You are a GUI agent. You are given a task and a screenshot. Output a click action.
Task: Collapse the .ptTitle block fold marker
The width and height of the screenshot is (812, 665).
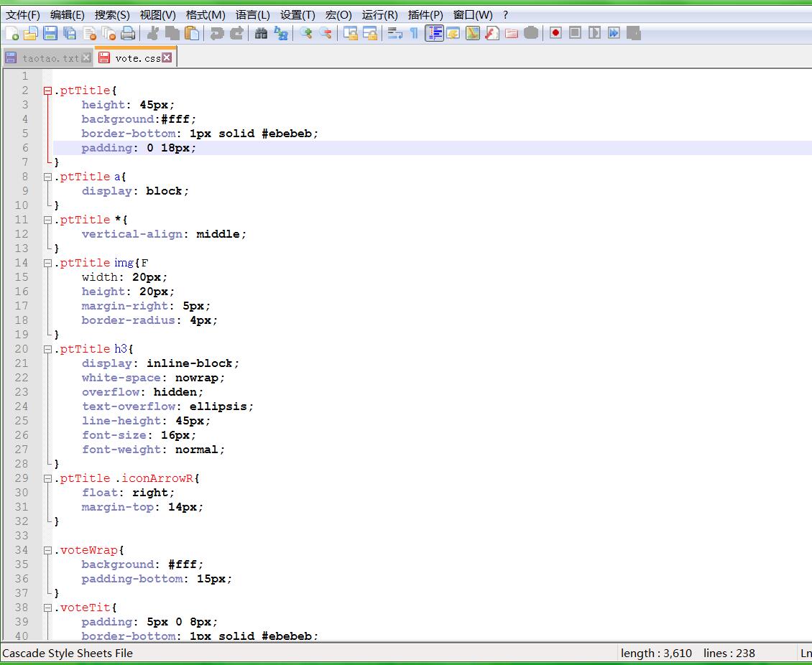(48, 90)
